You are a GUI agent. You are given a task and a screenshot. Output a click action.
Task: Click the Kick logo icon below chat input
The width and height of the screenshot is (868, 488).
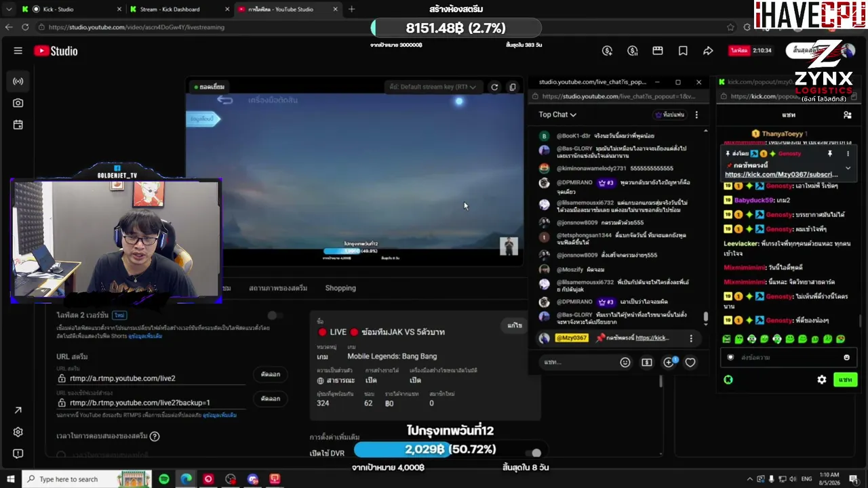(x=728, y=380)
